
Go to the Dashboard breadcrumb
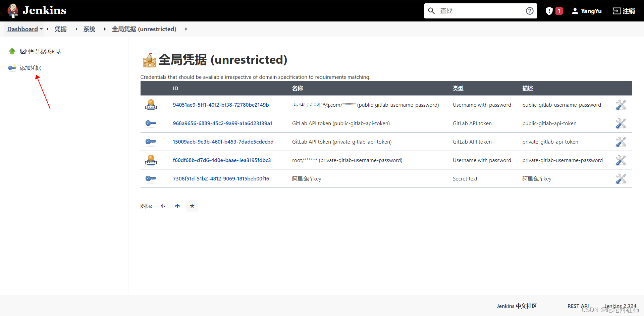(x=22, y=29)
